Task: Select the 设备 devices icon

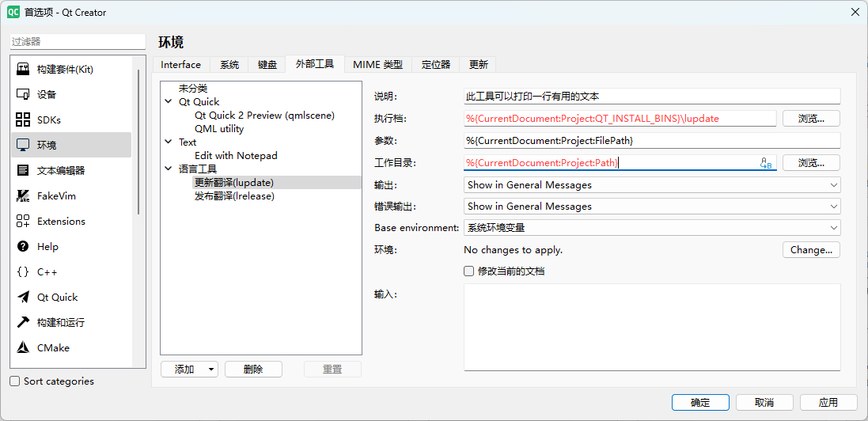Action: tap(23, 94)
